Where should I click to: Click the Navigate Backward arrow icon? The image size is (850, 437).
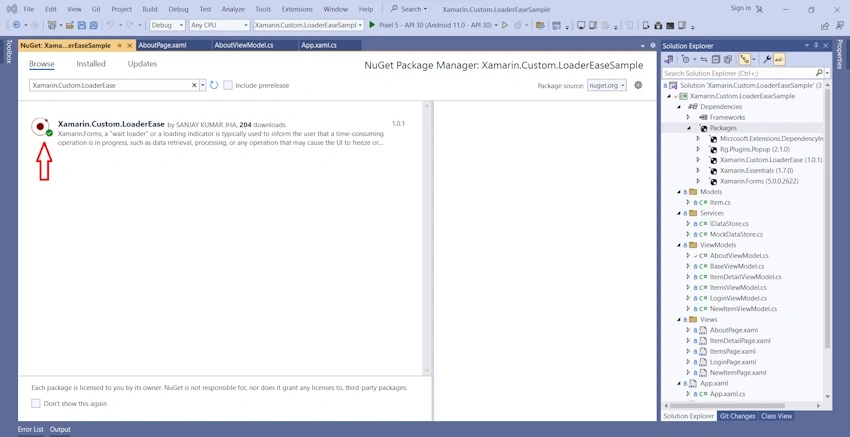[x=16, y=25]
